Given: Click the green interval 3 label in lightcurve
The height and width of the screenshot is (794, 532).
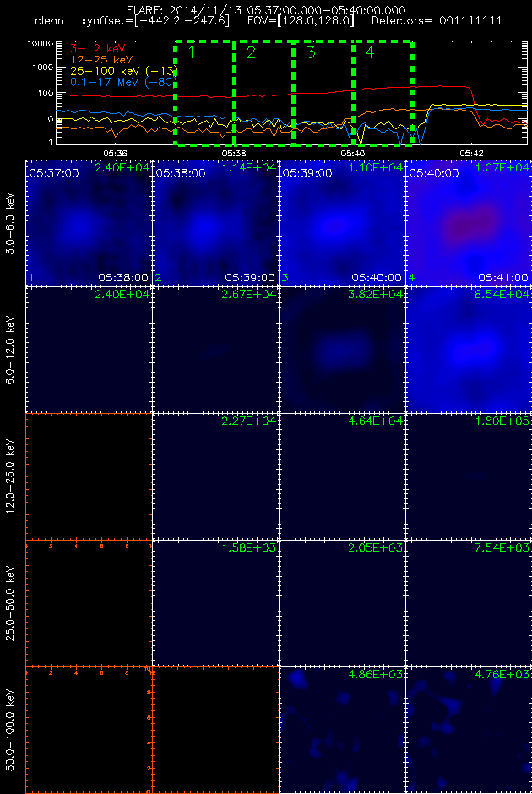Looking at the screenshot, I should point(311,52).
